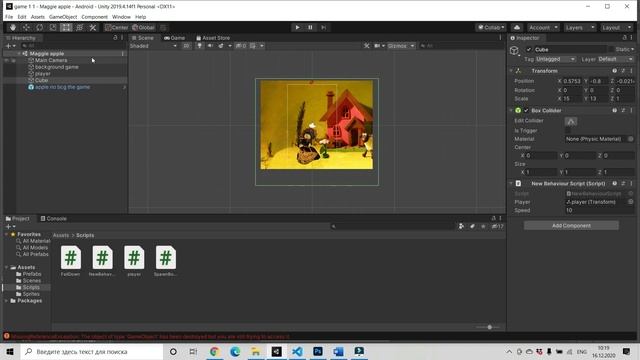Toggle Static checkbox for Cube

pos(611,49)
